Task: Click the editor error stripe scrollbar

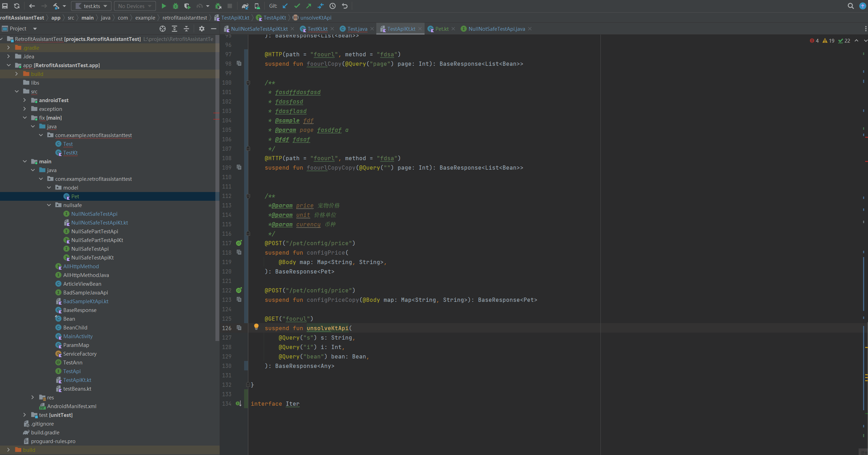Action: point(866,245)
